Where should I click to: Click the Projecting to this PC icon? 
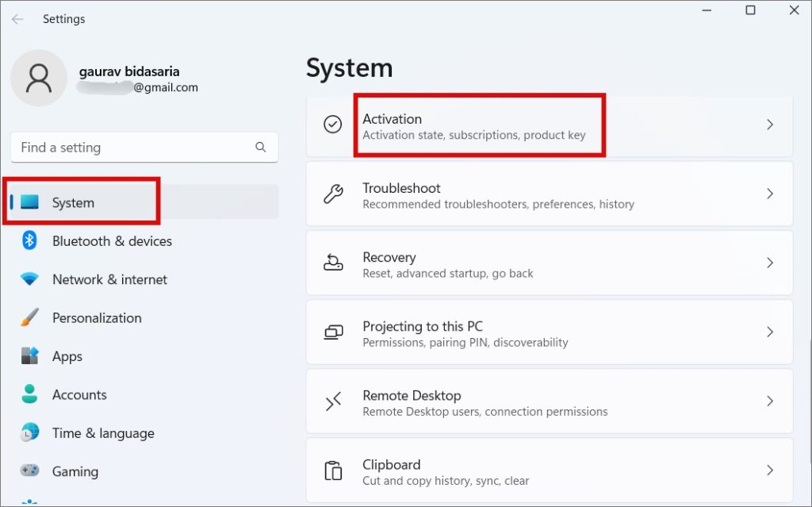coord(333,332)
